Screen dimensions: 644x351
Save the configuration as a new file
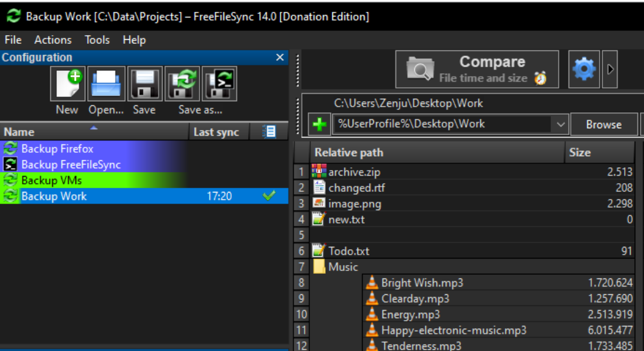pyautogui.click(x=182, y=82)
